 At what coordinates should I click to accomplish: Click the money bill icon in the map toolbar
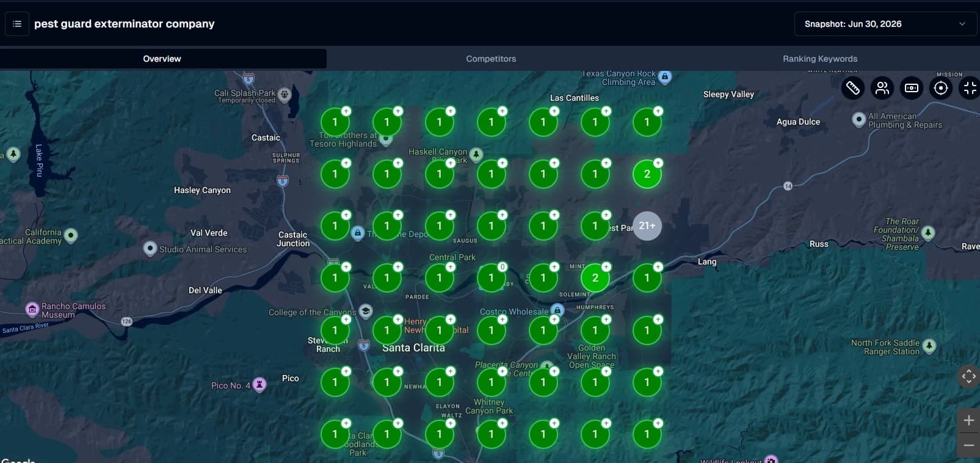912,88
